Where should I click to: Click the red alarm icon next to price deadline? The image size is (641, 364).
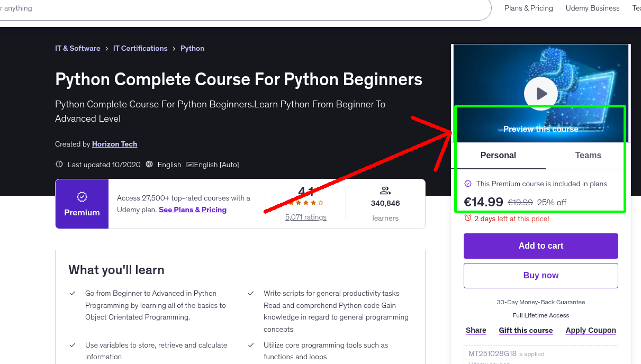tap(467, 219)
